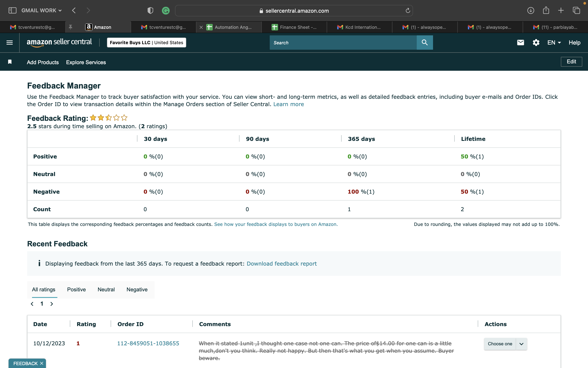The width and height of the screenshot is (588, 368).
Task: Open the Seller Central hamburger menu
Action: tap(9, 43)
